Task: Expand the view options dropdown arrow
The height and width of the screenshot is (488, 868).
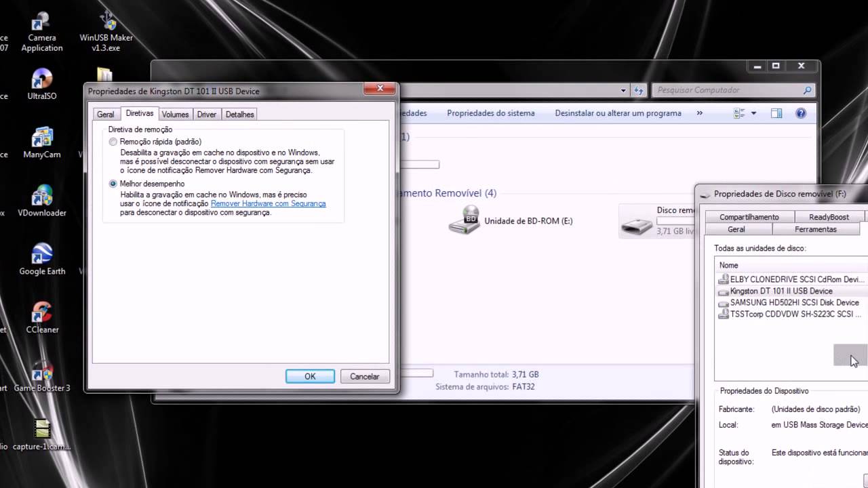Action: [753, 113]
